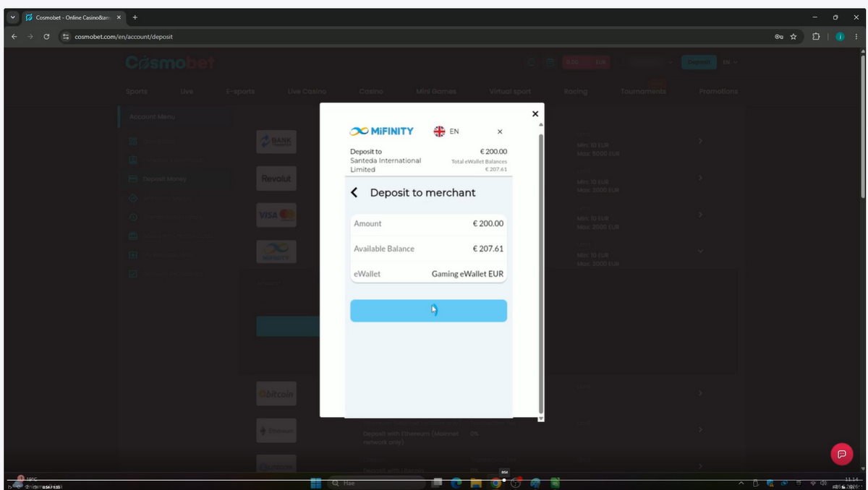Close the Cosmobet browser tab
Viewport: 868px width, 490px height.
pos(119,17)
